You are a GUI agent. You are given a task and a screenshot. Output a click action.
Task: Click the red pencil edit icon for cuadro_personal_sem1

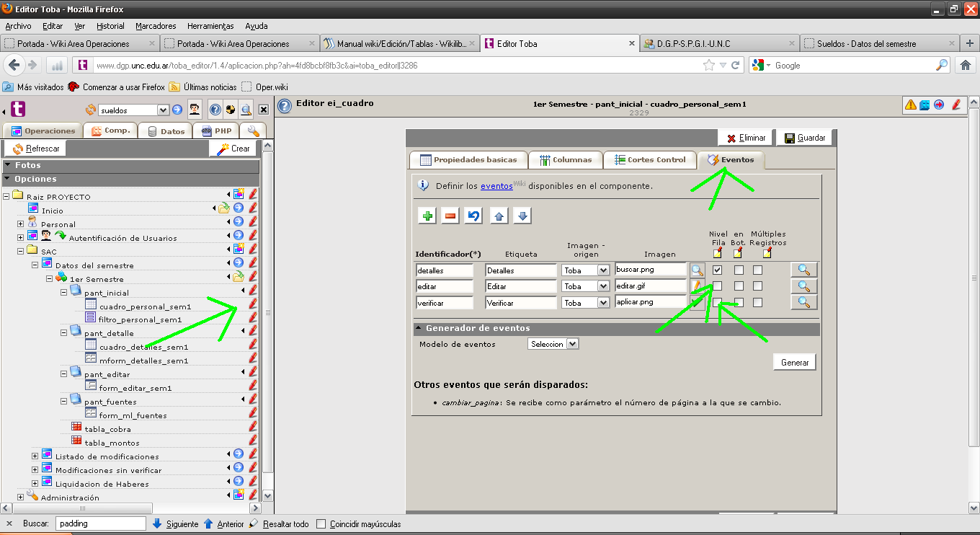253,304
